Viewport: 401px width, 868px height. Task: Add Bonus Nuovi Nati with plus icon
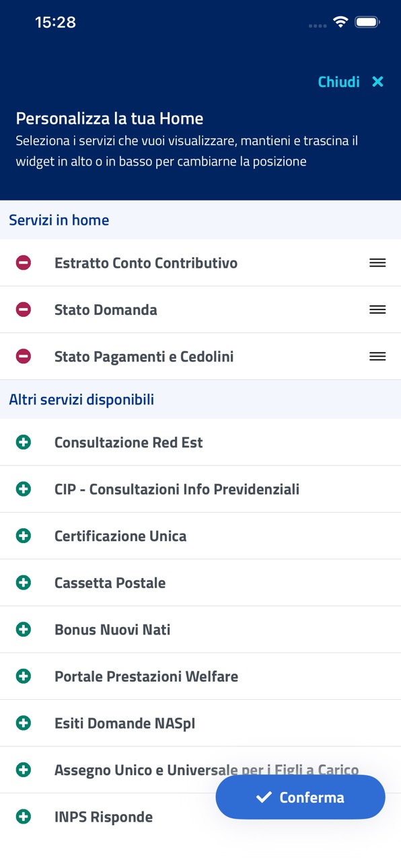click(x=24, y=629)
